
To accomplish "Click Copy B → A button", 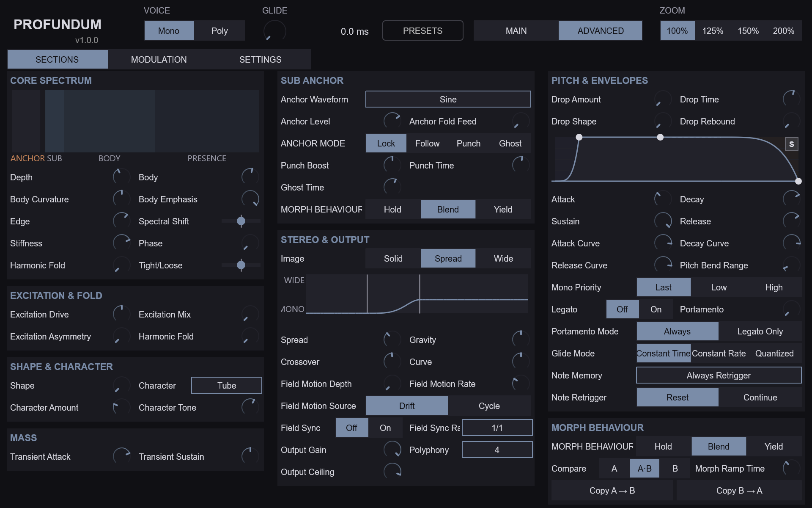I will coord(739,490).
